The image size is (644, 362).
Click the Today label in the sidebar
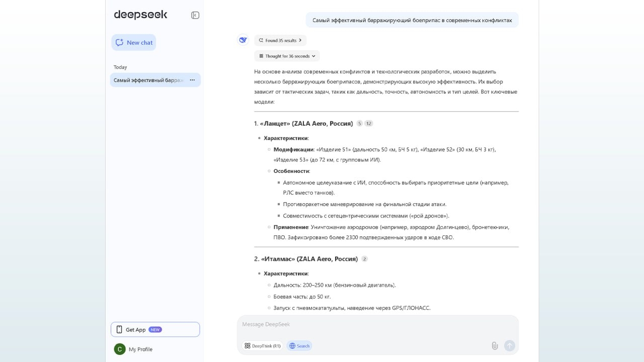(120, 67)
